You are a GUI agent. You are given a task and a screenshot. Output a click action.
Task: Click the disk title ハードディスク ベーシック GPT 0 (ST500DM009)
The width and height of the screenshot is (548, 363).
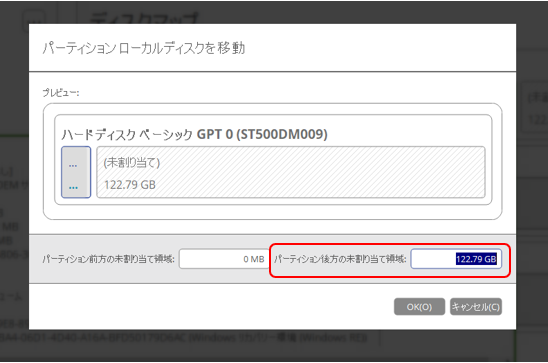(194, 134)
